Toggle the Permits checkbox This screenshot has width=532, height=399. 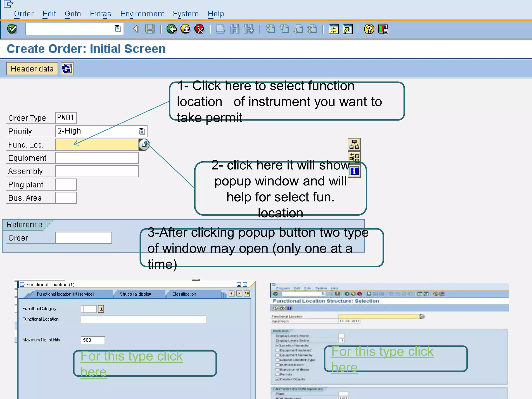pos(277,374)
